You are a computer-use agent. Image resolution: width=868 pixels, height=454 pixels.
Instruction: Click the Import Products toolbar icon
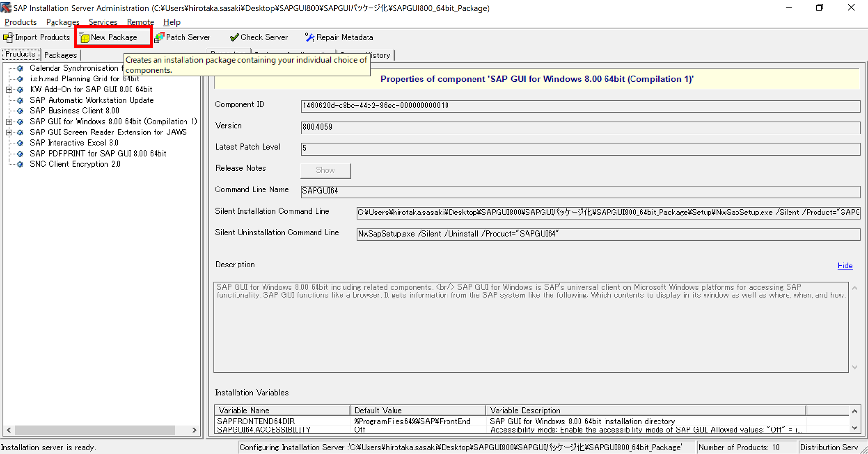pyautogui.click(x=8, y=37)
